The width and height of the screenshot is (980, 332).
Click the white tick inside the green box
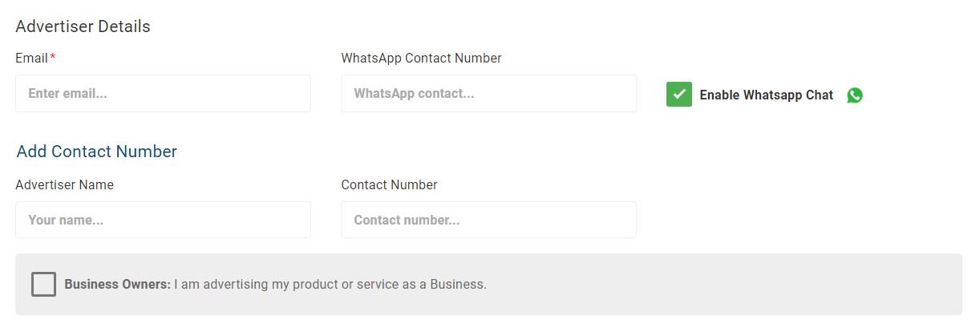[x=679, y=95]
